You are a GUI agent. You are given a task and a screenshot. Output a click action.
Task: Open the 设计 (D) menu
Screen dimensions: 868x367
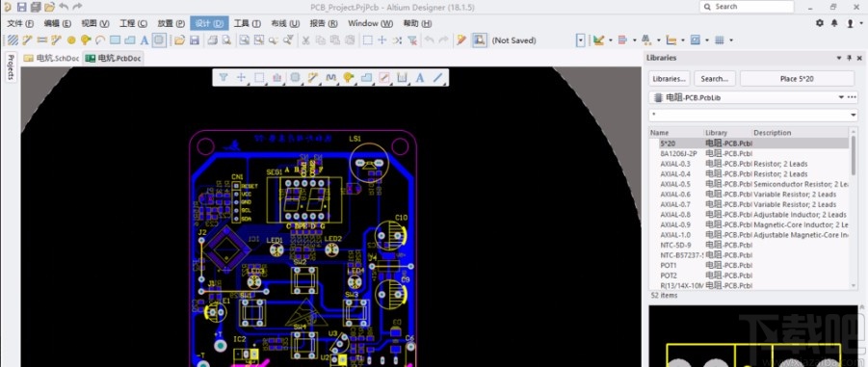[209, 23]
